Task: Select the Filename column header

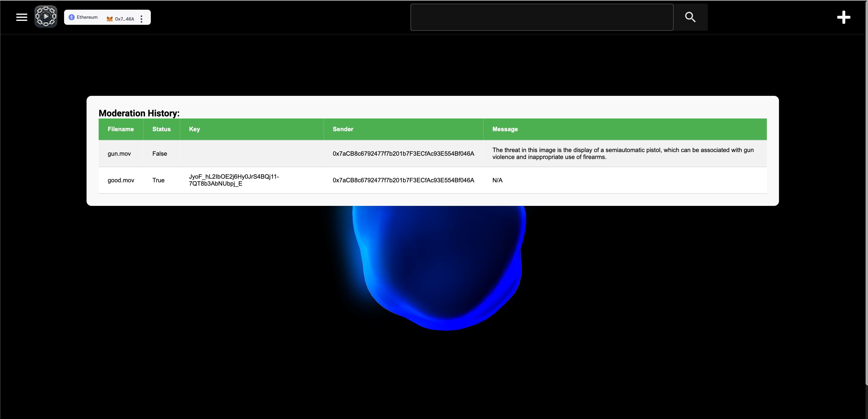Action: (x=121, y=128)
